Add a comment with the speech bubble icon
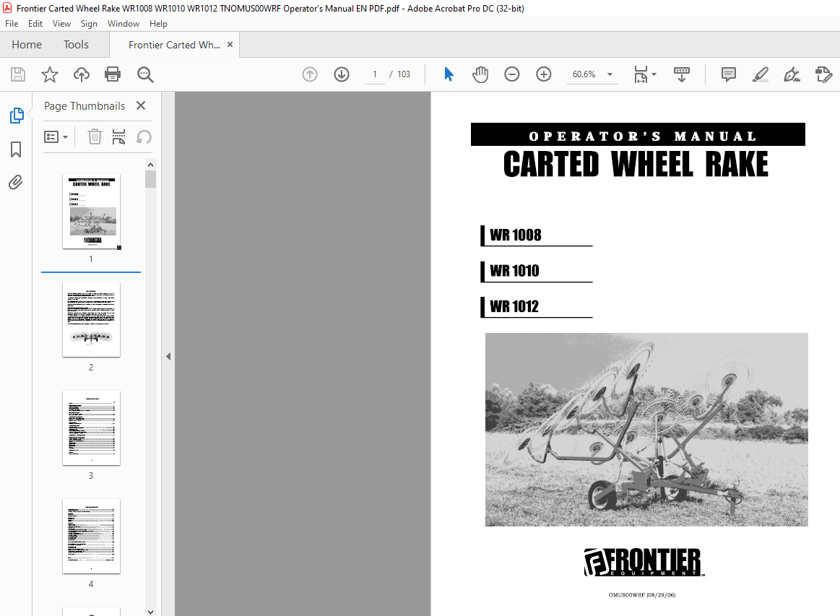840x616 pixels. pyautogui.click(x=729, y=74)
